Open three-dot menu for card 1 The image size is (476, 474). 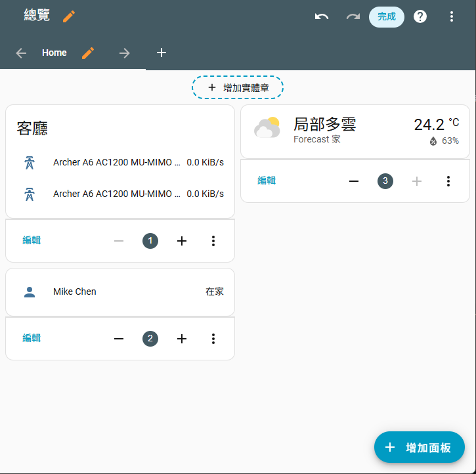213,241
